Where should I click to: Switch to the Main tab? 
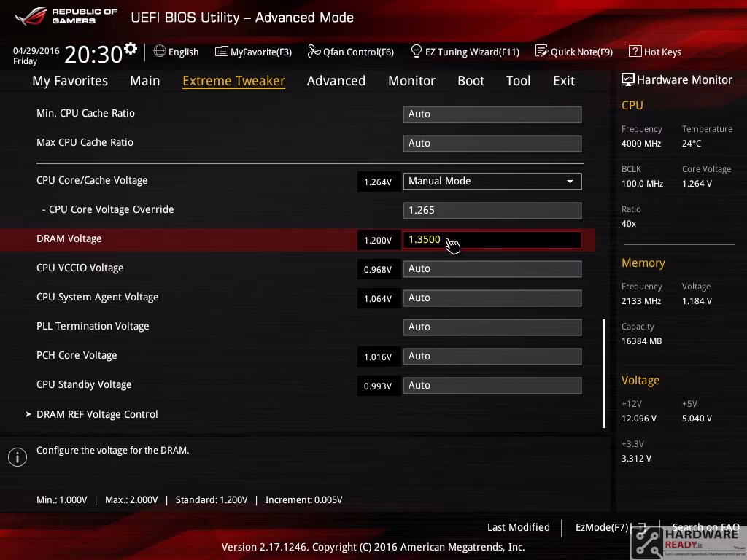pyautogui.click(x=145, y=81)
